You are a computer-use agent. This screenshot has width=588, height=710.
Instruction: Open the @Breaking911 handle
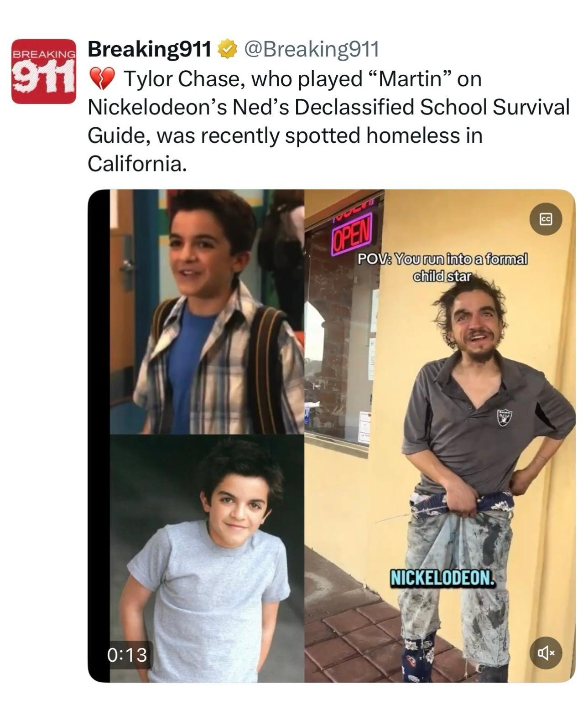pyautogui.click(x=312, y=49)
